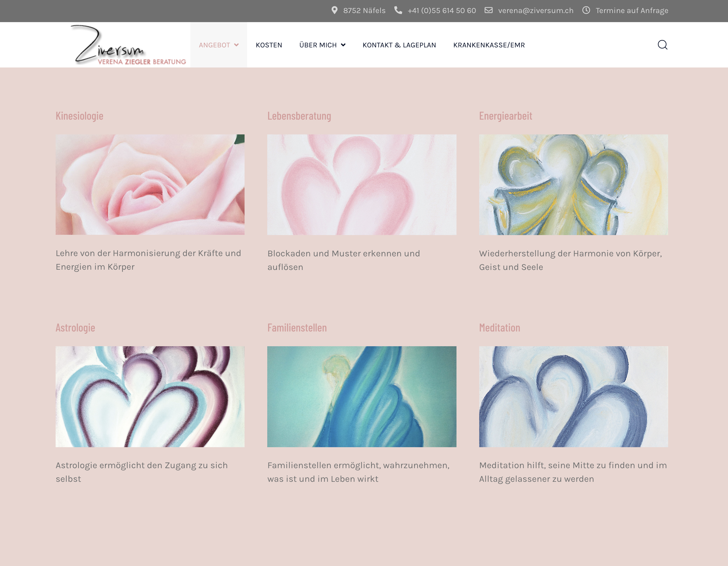Open the Krankenkasse/EMR page
The image size is (728, 566).
tap(489, 45)
